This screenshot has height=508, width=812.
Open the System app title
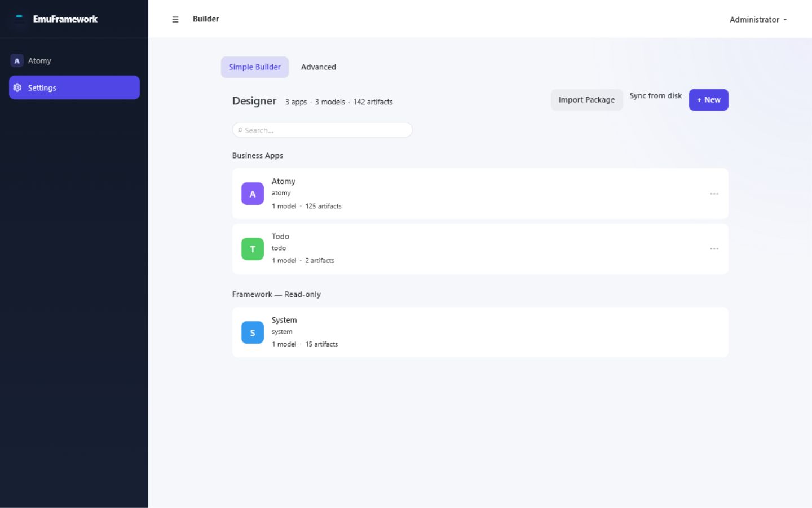click(284, 320)
